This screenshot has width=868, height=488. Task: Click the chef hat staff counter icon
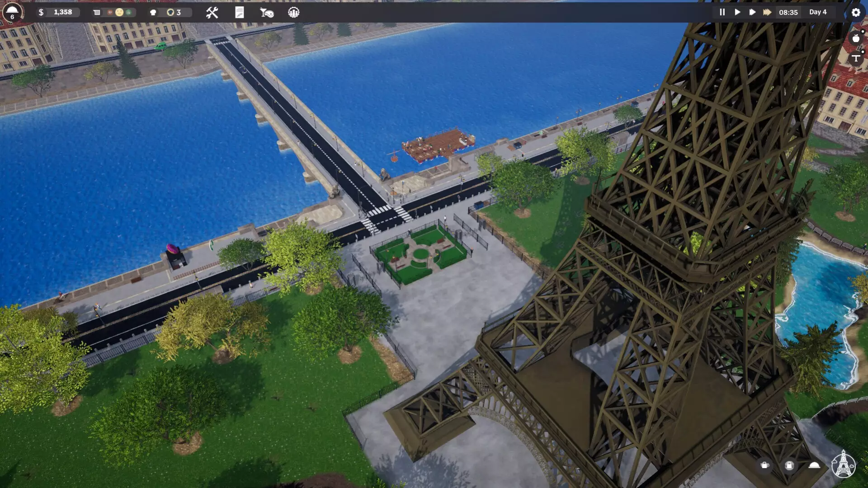click(x=153, y=12)
